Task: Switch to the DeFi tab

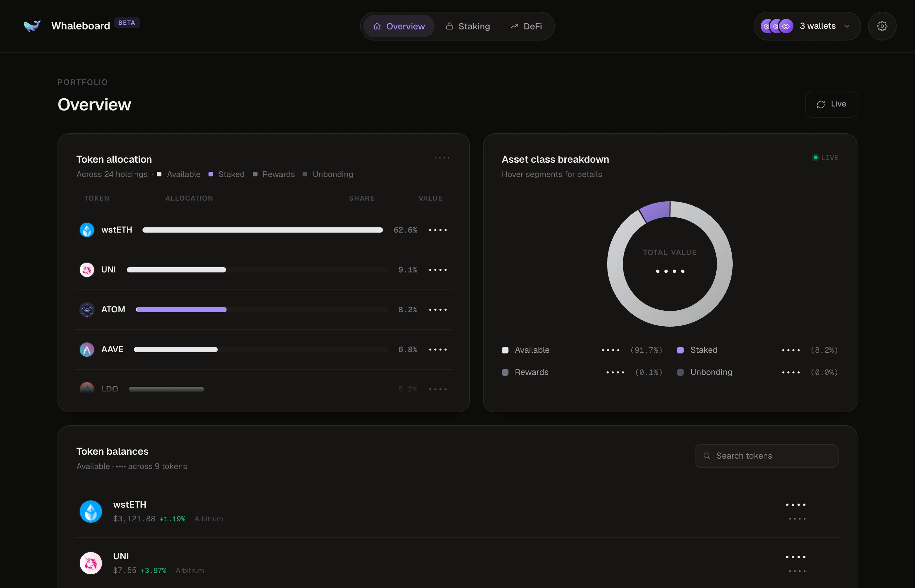Action: [526, 26]
